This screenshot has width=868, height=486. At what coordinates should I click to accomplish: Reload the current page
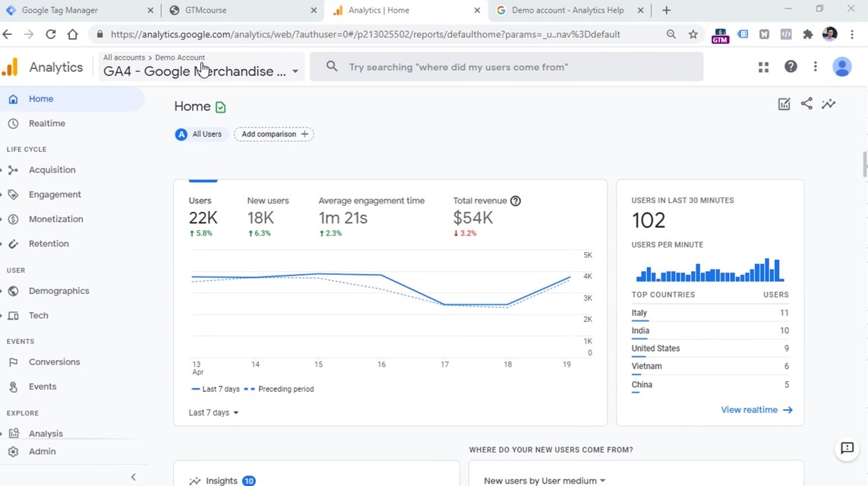click(x=50, y=34)
